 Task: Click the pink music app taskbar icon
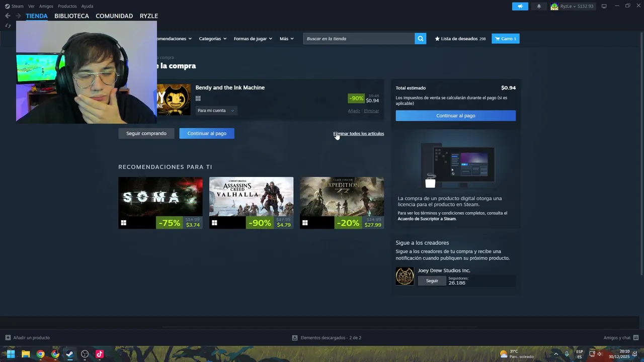click(x=99, y=354)
